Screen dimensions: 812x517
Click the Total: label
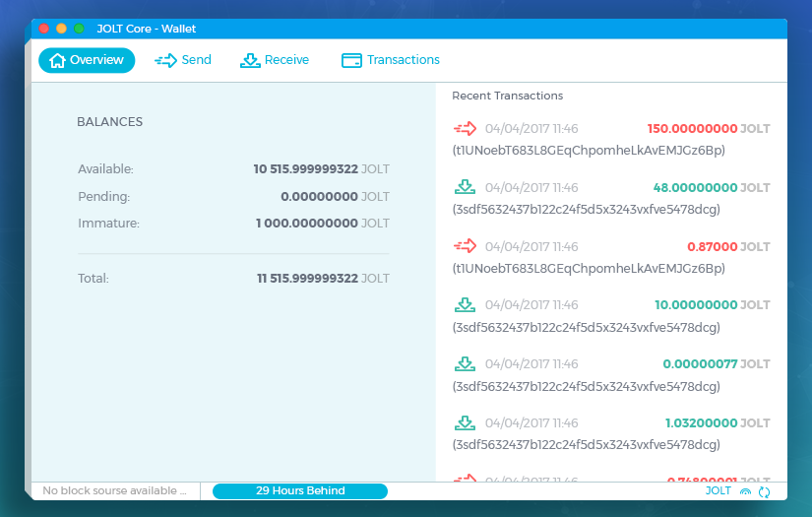click(94, 278)
